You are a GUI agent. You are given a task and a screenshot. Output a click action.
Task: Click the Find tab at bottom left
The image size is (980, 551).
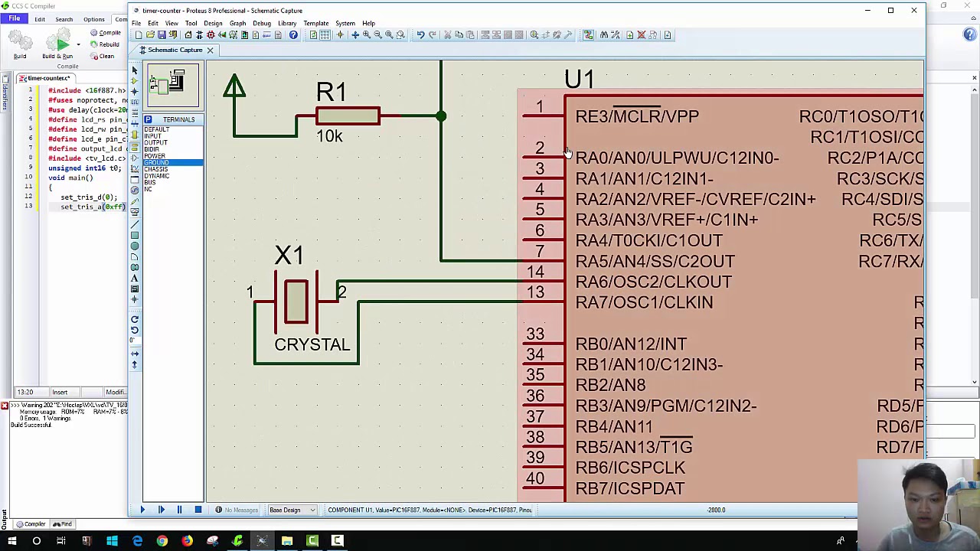[x=63, y=524]
